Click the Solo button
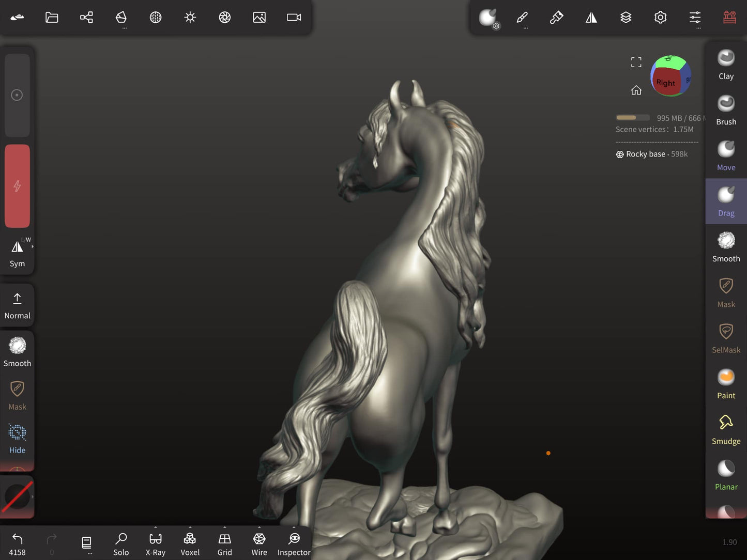This screenshot has width=747, height=560. click(x=121, y=544)
